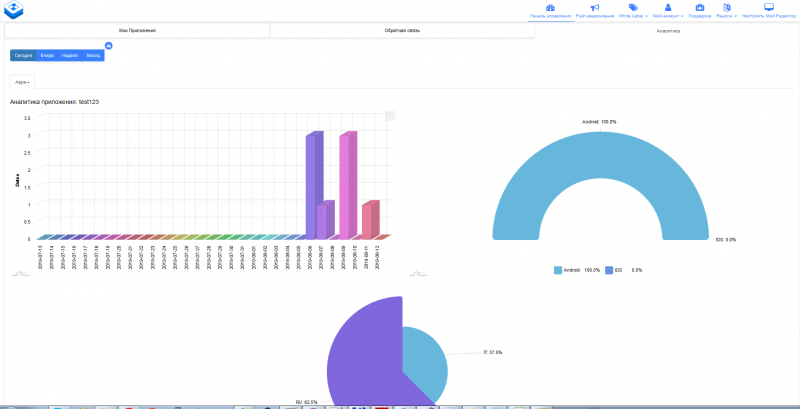
Task: Select the Сегодня time range
Action: 22,55
